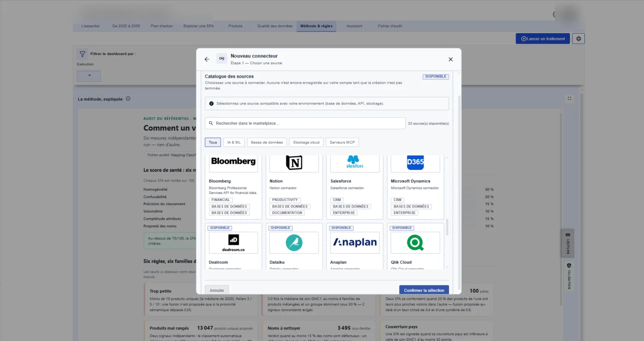Click the Anaplan card title

[338, 262]
